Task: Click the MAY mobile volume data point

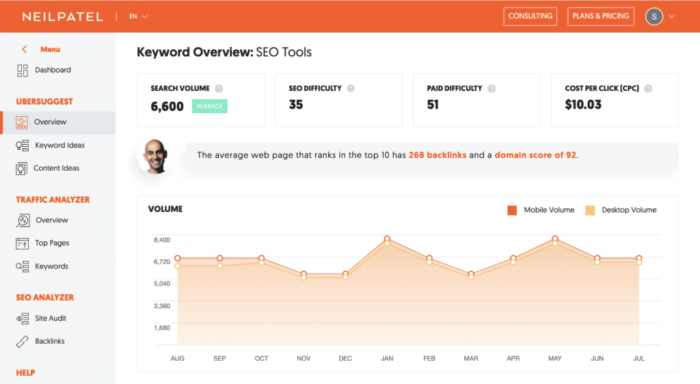Action: [x=555, y=239]
